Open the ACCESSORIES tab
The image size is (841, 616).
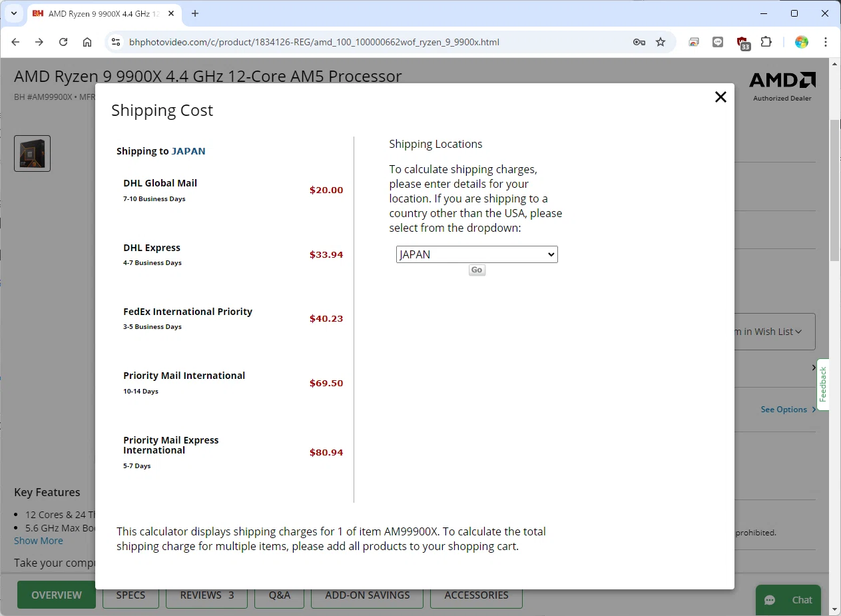click(x=476, y=595)
